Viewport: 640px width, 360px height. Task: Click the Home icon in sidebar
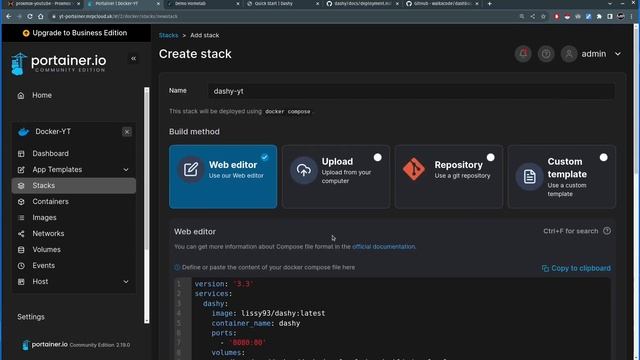(x=21, y=95)
